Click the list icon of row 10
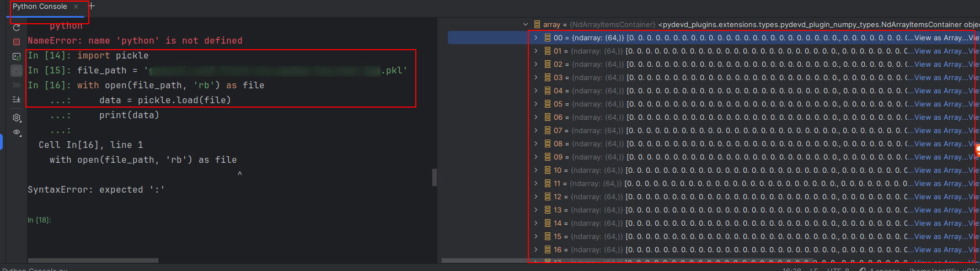This screenshot has width=980, height=271. click(547, 170)
